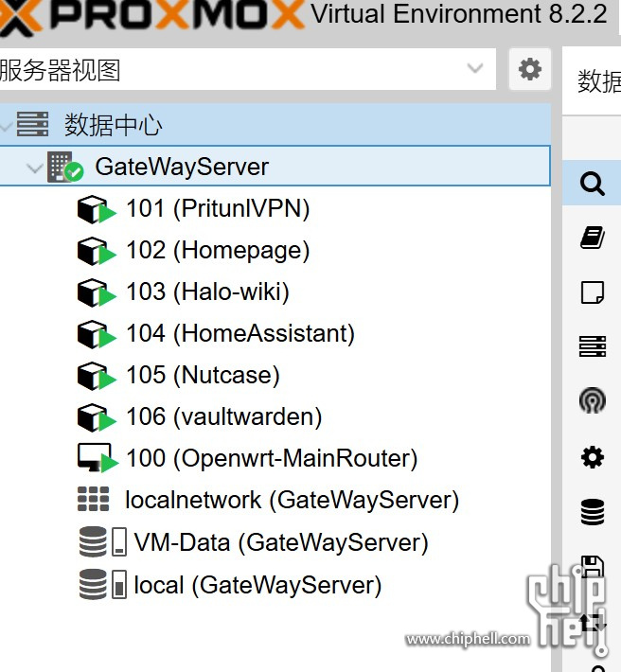Select 102 (Homepage) container text

[218, 251]
